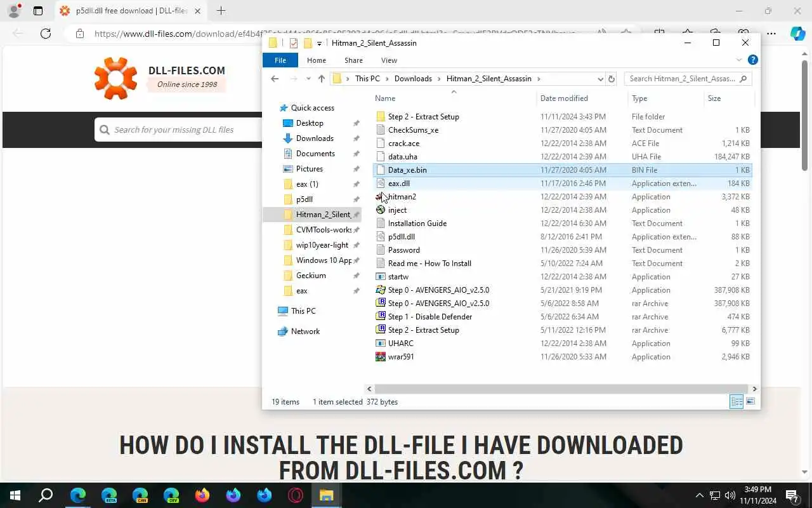Customize Quick Access Toolbar dropdown arrow
Image resolution: width=812 pixels, height=508 pixels.
point(319,43)
